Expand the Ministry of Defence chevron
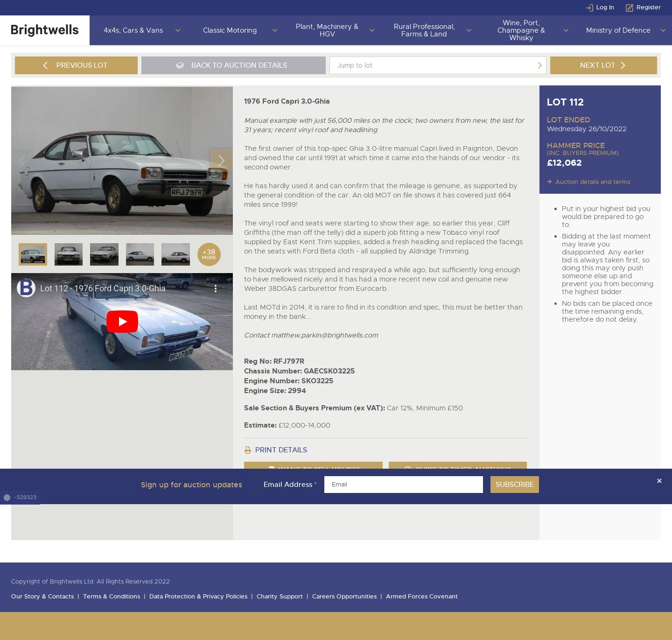Image resolution: width=672 pixels, height=640 pixels. point(663,30)
